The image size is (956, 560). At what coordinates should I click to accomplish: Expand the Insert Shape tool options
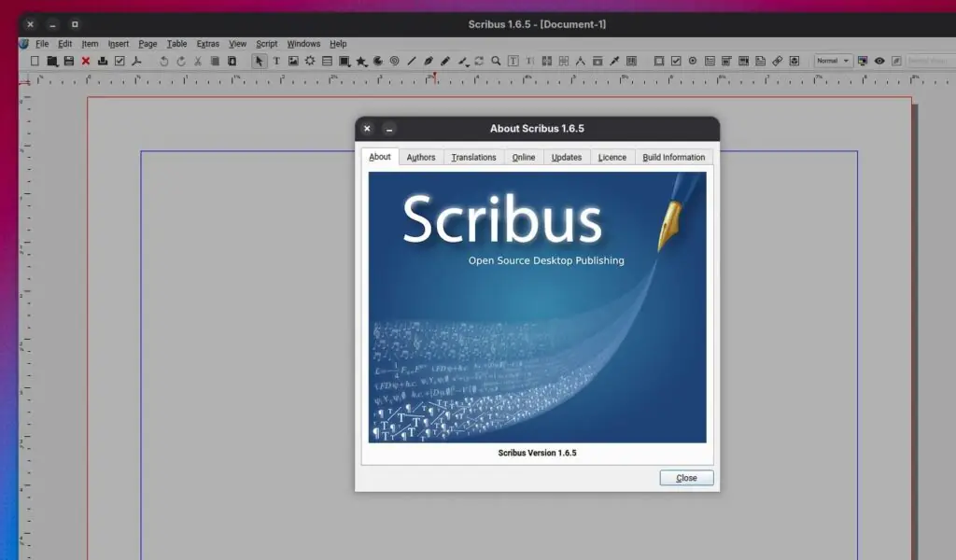point(347,63)
